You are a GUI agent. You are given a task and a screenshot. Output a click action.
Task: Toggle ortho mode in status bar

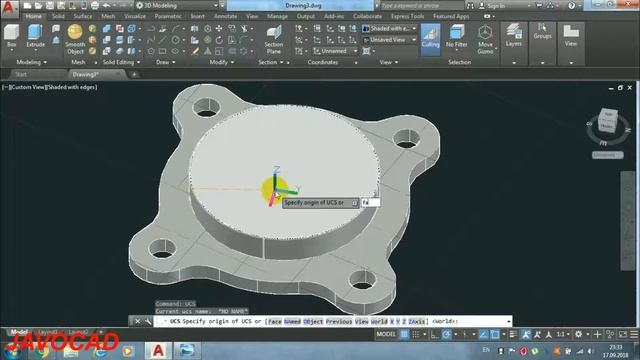434,334
